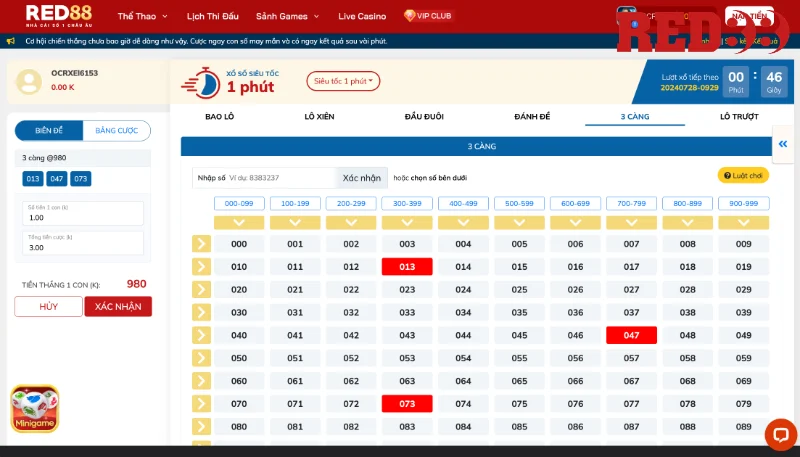The width and height of the screenshot is (800, 457).
Task: Switch to LÔ XIÊN tab
Action: click(319, 116)
